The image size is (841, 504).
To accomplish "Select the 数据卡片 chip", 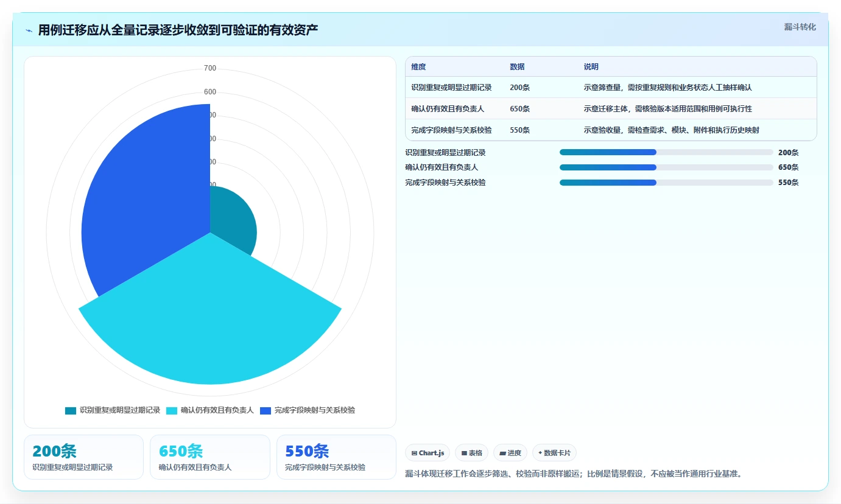I will (x=554, y=453).
